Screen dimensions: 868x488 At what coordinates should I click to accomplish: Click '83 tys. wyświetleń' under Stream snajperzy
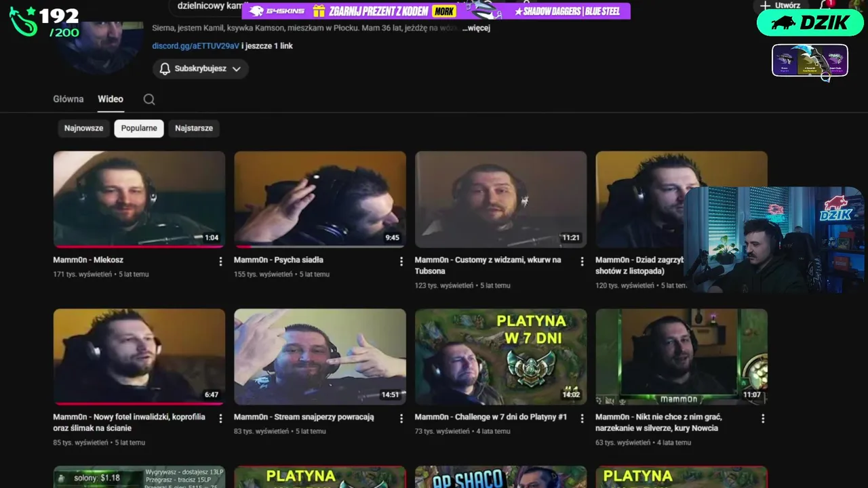pyautogui.click(x=262, y=431)
